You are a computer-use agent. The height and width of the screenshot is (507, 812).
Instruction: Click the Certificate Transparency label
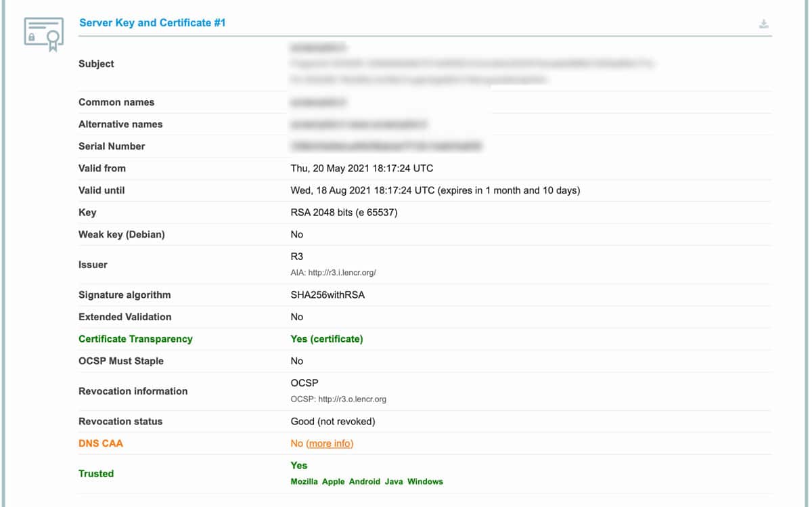[135, 339]
